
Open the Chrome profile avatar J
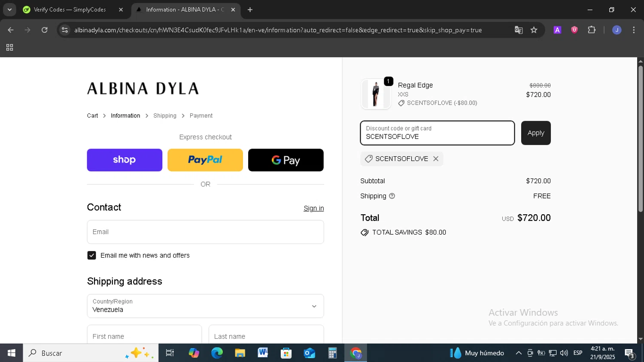coord(617,30)
